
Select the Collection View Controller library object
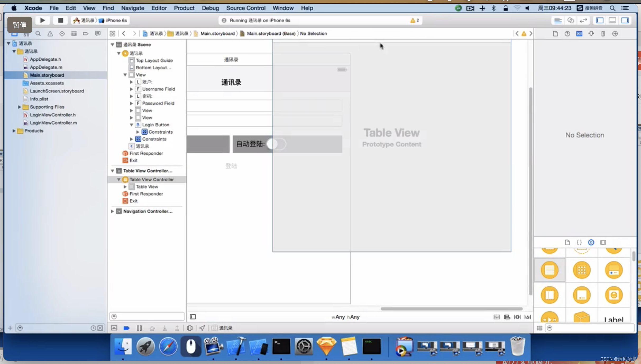tap(582, 270)
